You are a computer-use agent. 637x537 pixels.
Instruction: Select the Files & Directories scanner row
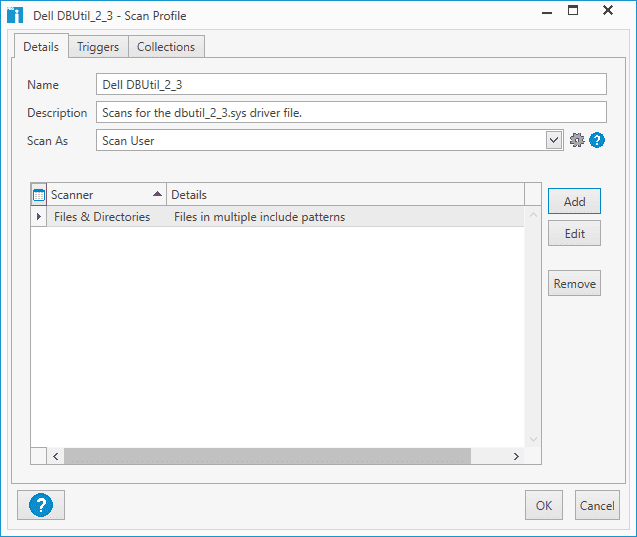(x=277, y=217)
